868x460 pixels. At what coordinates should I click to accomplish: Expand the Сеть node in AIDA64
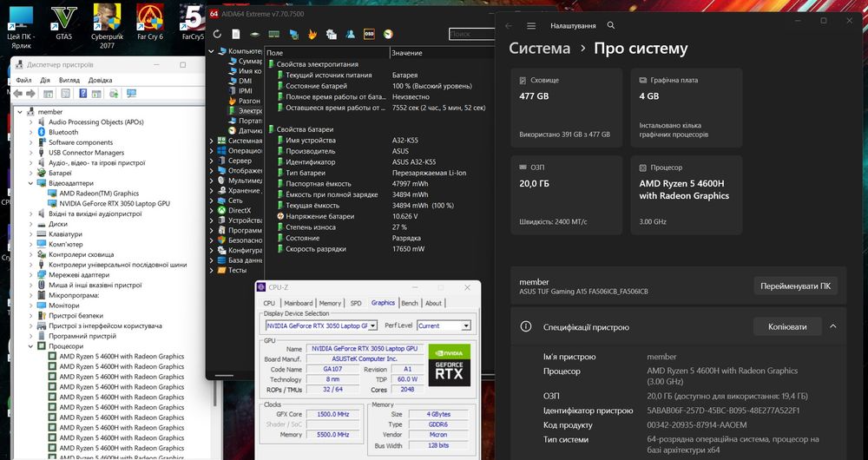[211, 200]
